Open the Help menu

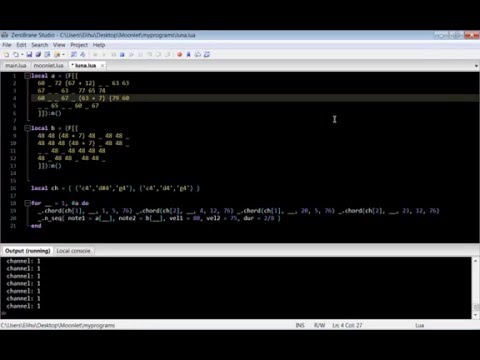99,45
